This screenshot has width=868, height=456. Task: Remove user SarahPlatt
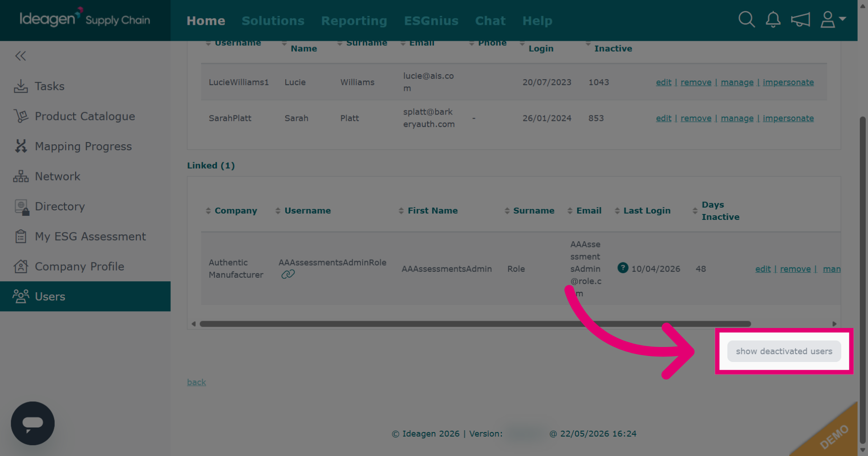[696, 118]
